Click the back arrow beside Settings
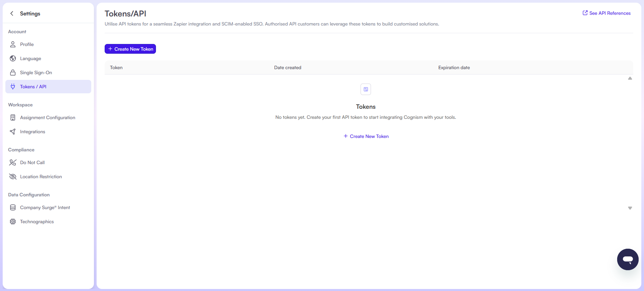 (12, 13)
